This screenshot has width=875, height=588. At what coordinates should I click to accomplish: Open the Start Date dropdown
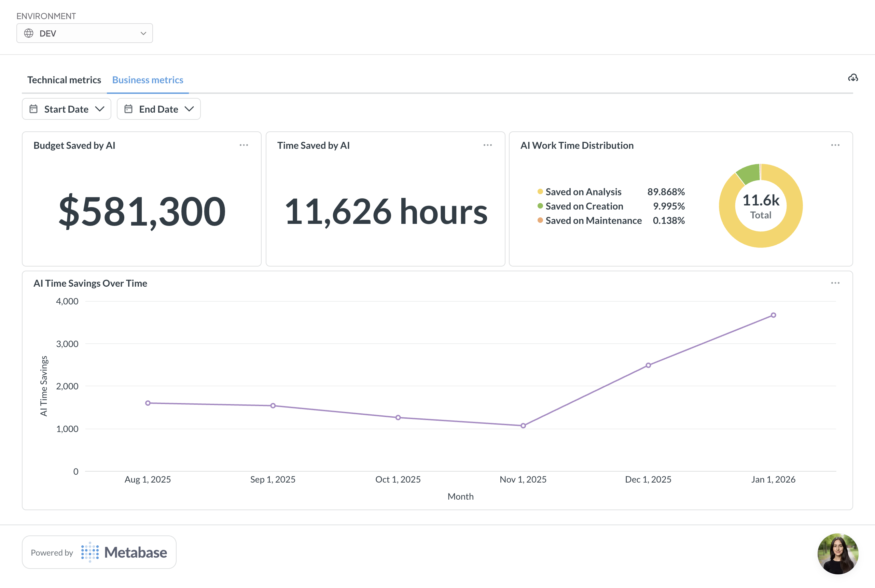tap(66, 109)
